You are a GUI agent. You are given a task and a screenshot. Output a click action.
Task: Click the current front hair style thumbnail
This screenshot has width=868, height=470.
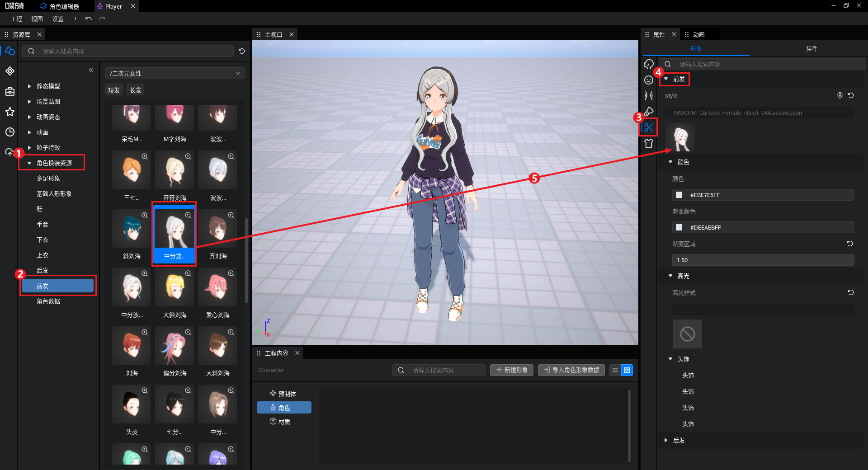[x=680, y=137]
